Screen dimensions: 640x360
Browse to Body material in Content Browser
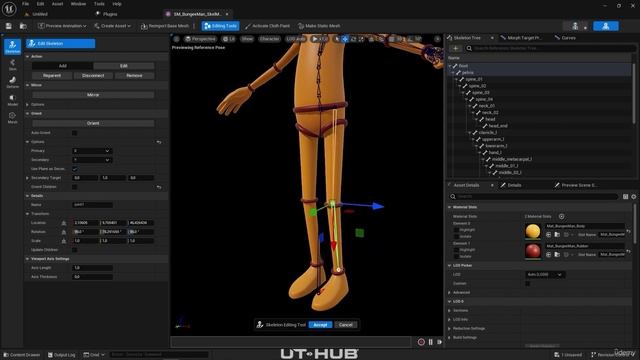557,235
